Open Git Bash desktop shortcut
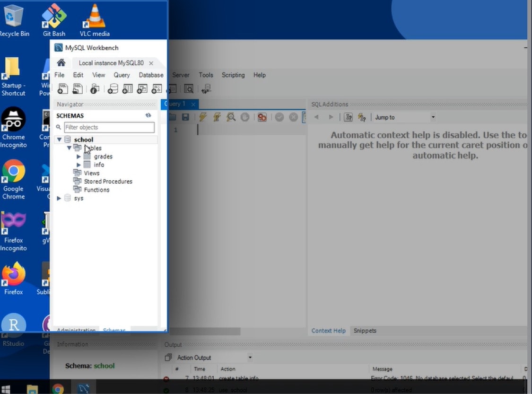532x394 pixels. [54, 20]
